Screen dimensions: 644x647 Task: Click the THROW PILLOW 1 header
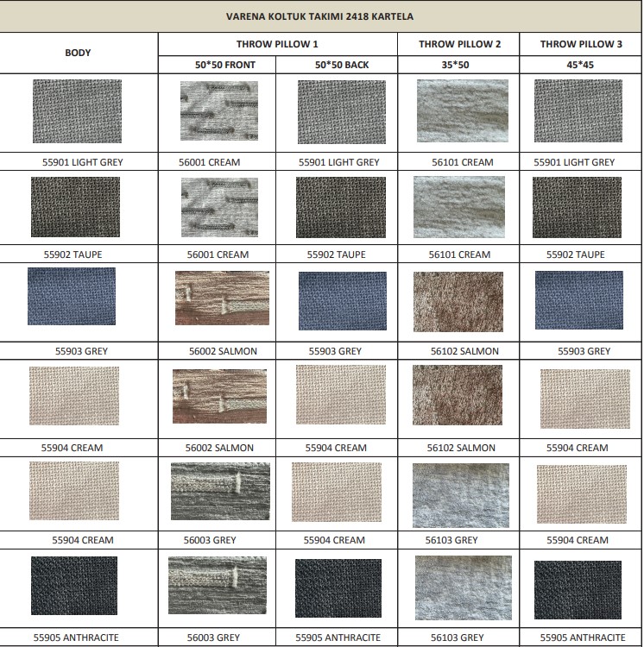pos(277,43)
